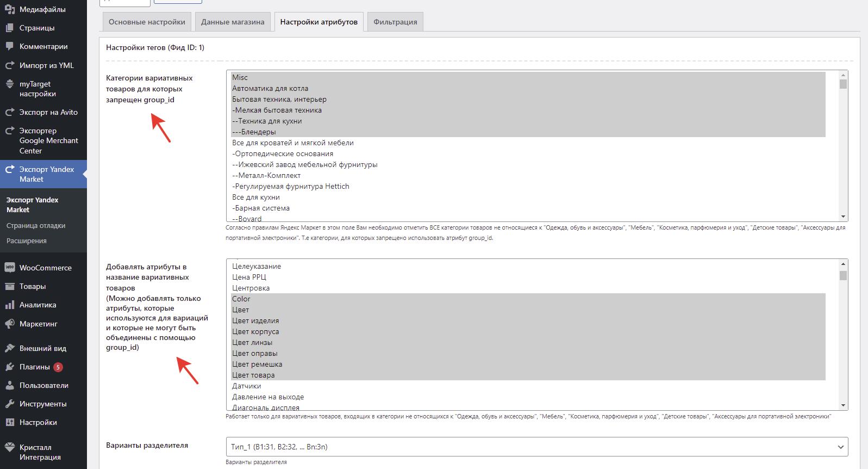This screenshot has width=868, height=469.
Task: Click the Media files icon in sidebar
Action: [x=9, y=9]
